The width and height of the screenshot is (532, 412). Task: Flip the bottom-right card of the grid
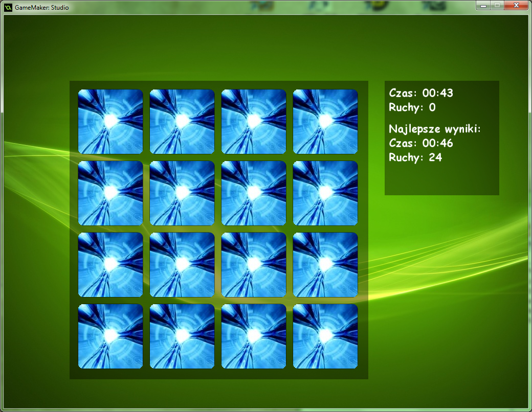pos(325,336)
